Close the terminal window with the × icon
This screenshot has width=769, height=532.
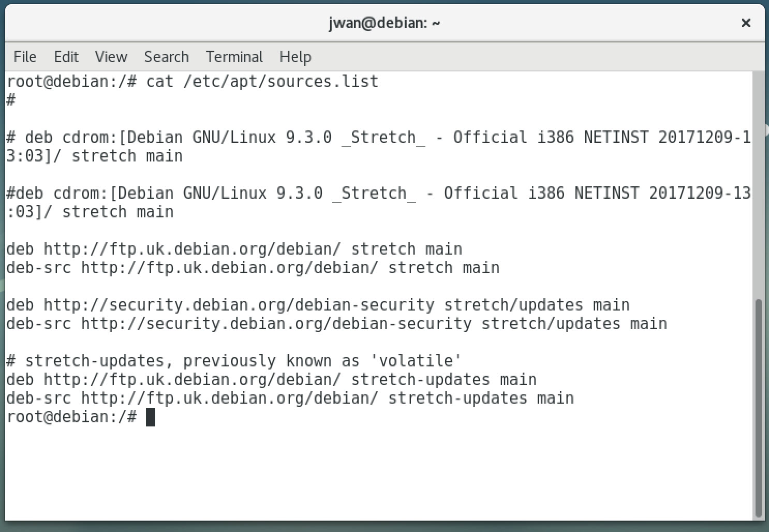(746, 23)
